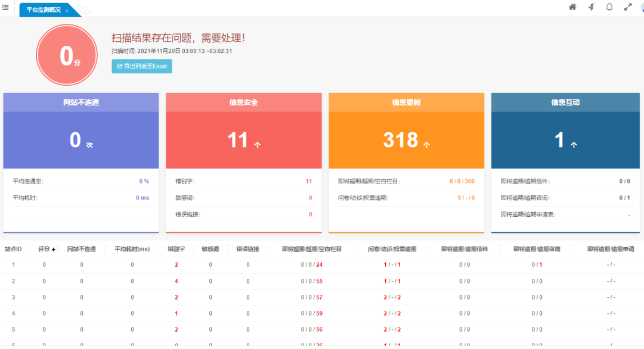Click the blank tab beside 平台监测概况

pyautogui.click(x=83, y=10)
